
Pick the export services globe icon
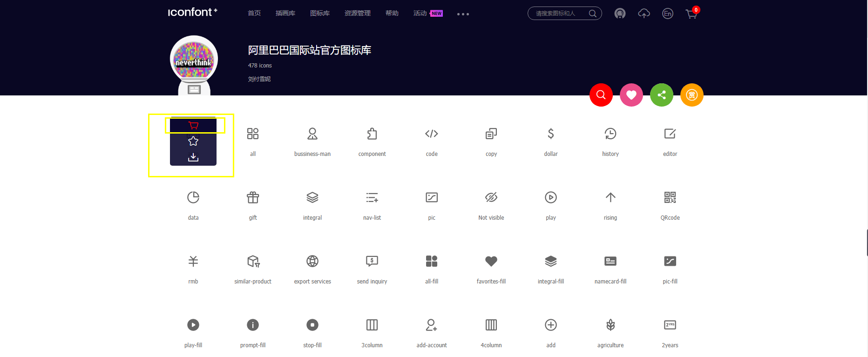coord(312,261)
